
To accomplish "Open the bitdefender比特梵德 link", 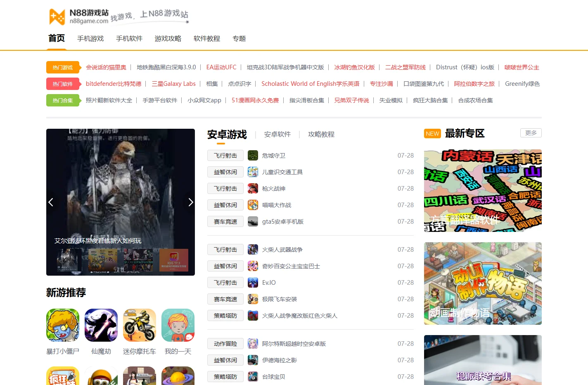I will pos(114,84).
